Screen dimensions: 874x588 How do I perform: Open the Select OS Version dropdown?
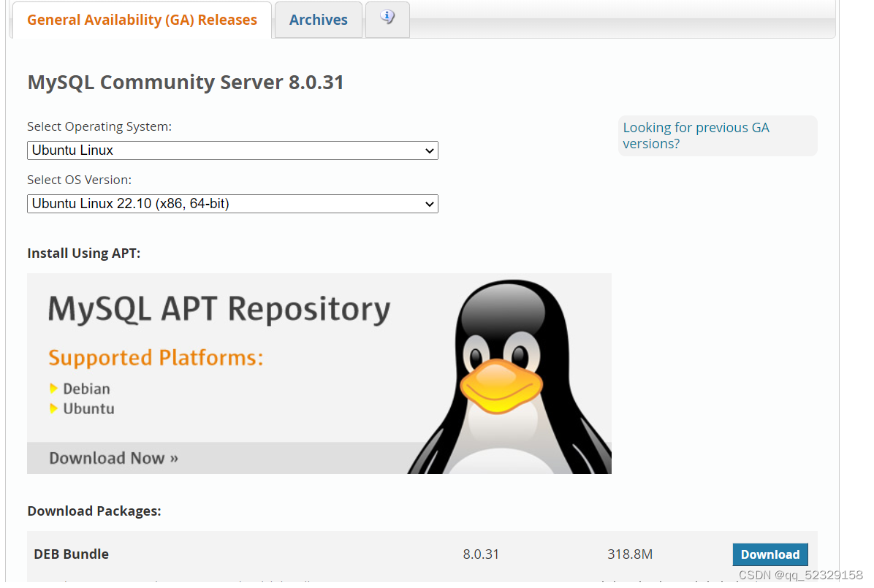[x=232, y=204]
